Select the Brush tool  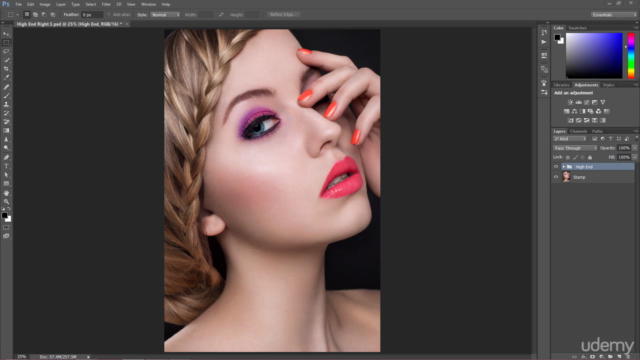click(6, 96)
